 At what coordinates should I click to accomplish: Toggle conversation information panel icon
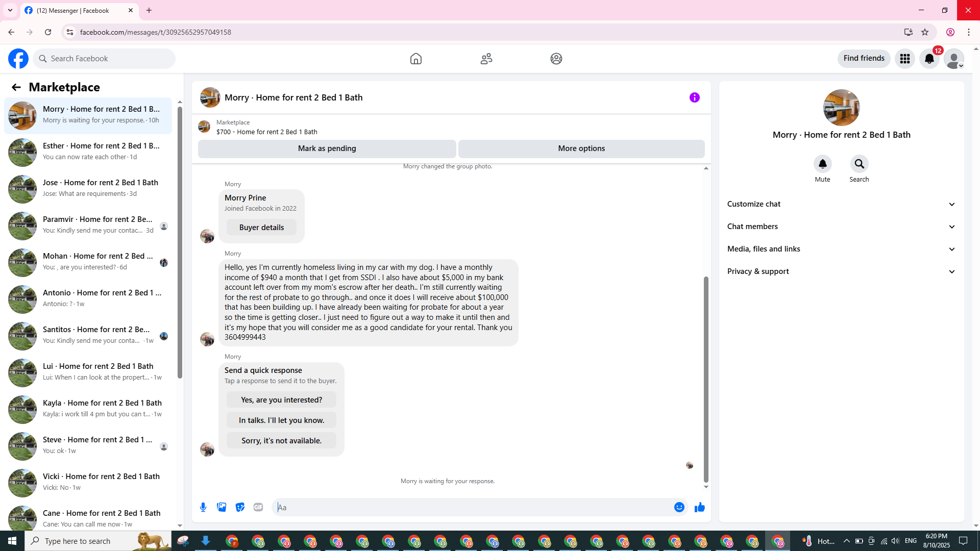pyautogui.click(x=694, y=97)
